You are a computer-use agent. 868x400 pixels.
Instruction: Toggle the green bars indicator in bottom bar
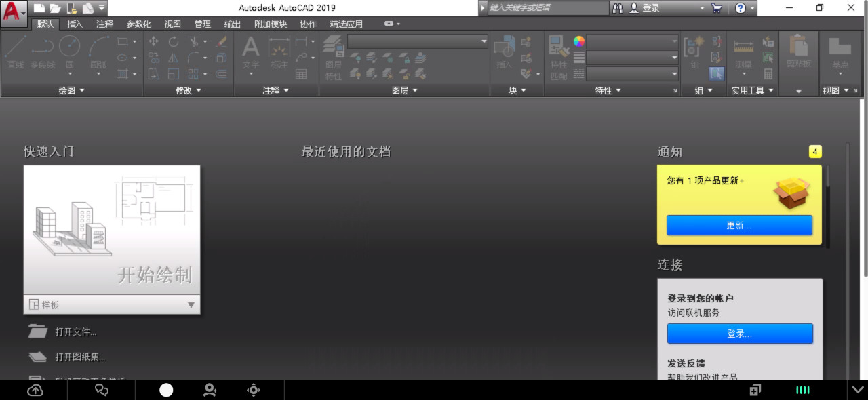pos(803,390)
